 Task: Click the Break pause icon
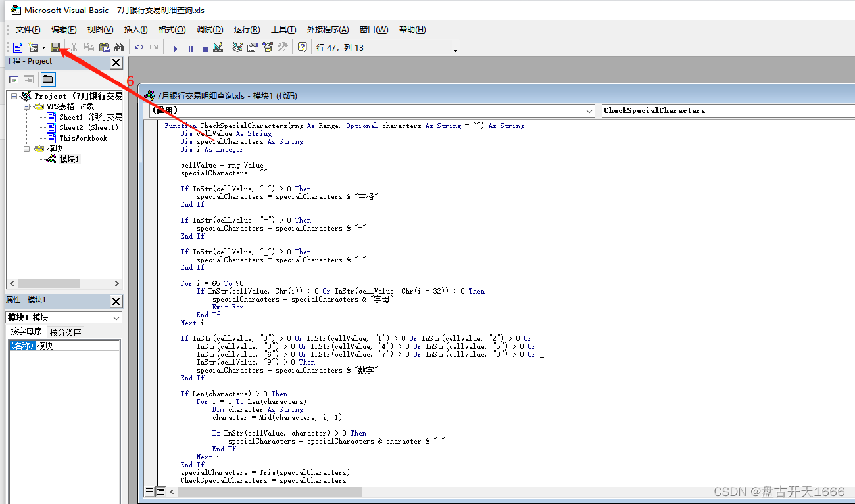coord(191,48)
